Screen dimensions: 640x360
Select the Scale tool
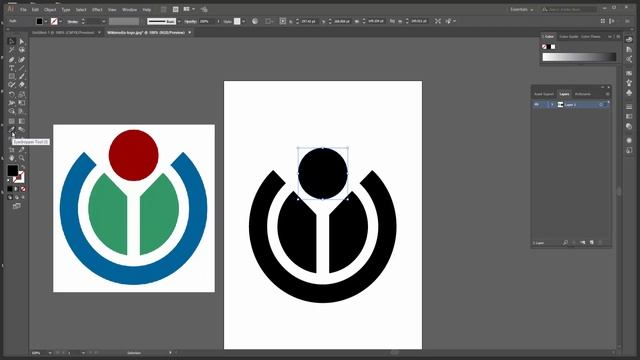pyautogui.click(x=22, y=94)
